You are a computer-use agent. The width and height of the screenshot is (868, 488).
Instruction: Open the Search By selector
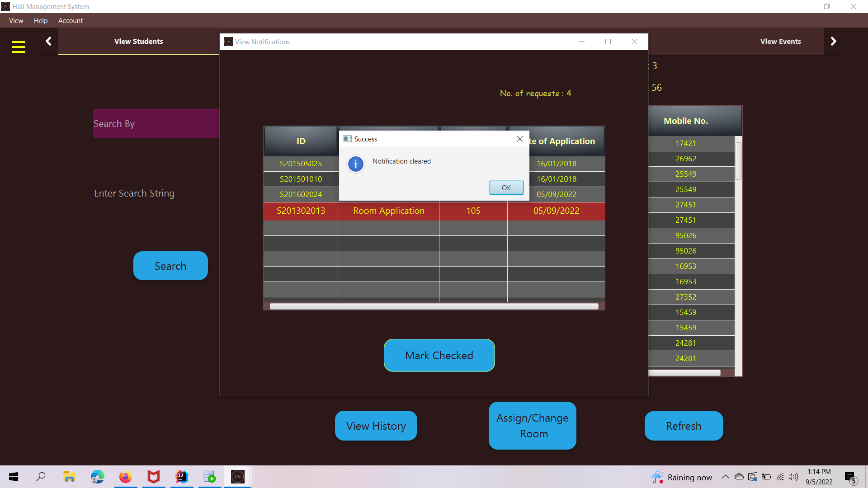coord(156,123)
